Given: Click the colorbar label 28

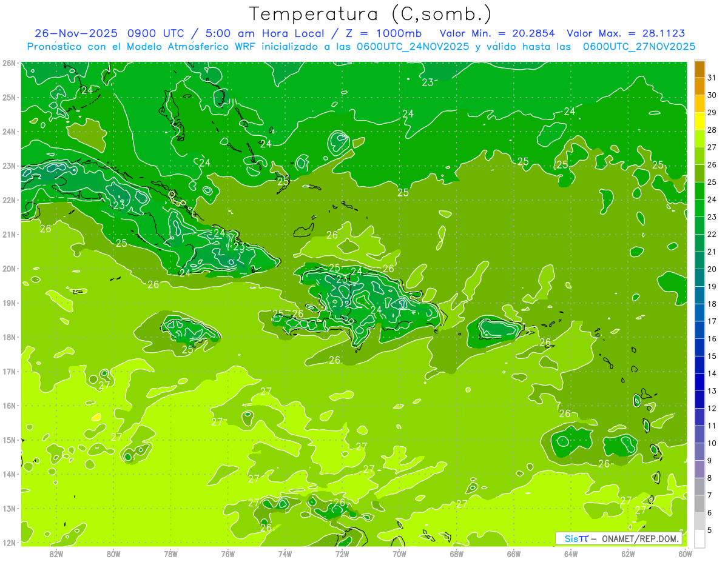Looking at the screenshot, I should [712, 130].
